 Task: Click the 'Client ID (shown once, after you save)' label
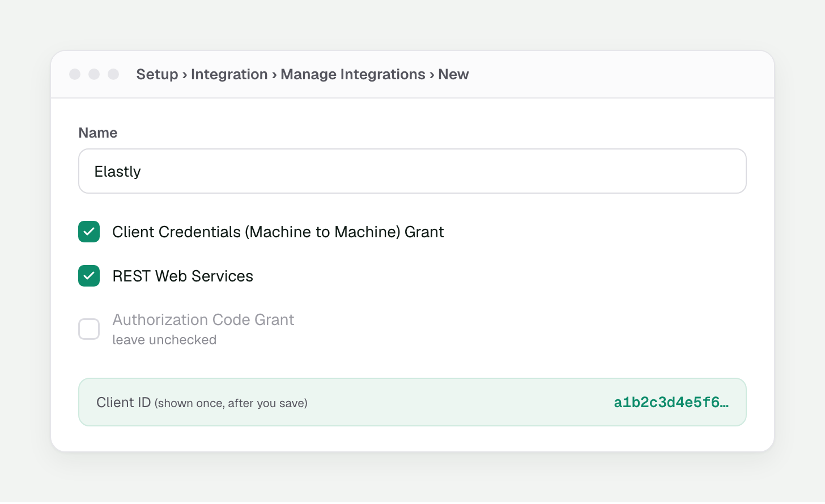[202, 403]
